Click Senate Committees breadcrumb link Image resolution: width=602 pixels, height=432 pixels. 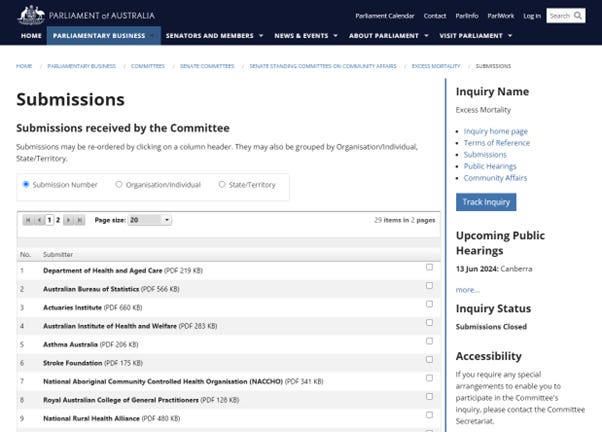click(207, 66)
